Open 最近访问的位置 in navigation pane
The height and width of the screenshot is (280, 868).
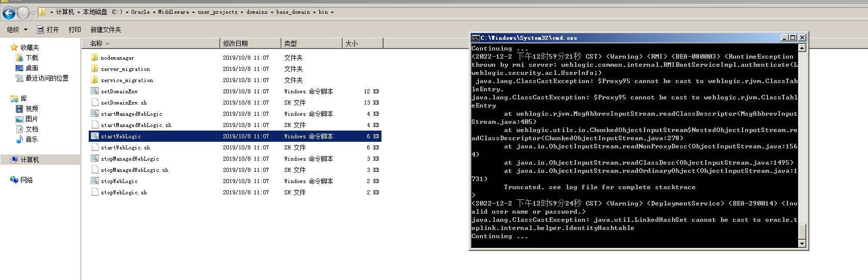(x=47, y=78)
